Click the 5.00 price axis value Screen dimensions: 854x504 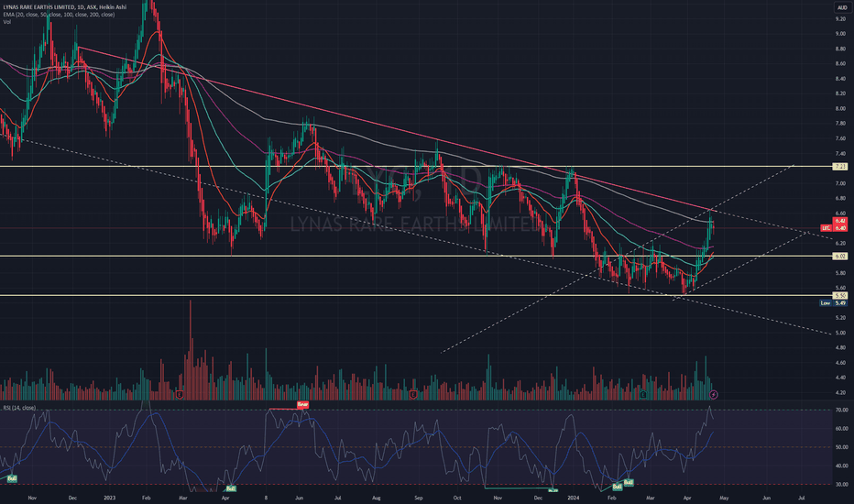point(840,333)
